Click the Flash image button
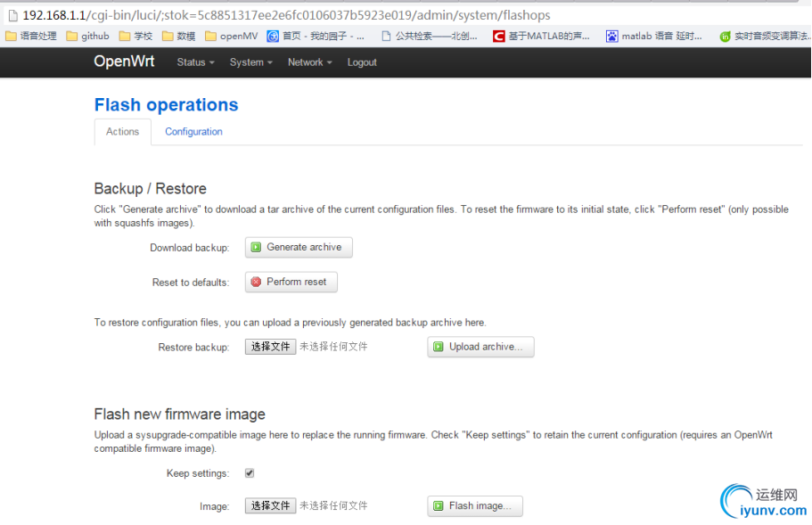Screen dimensions: 812x525 (475, 506)
